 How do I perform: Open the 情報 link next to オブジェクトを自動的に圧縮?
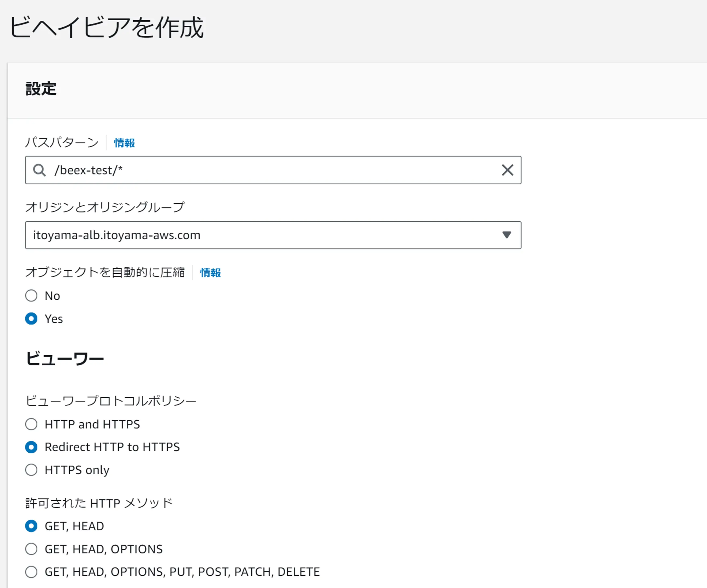click(210, 273)
